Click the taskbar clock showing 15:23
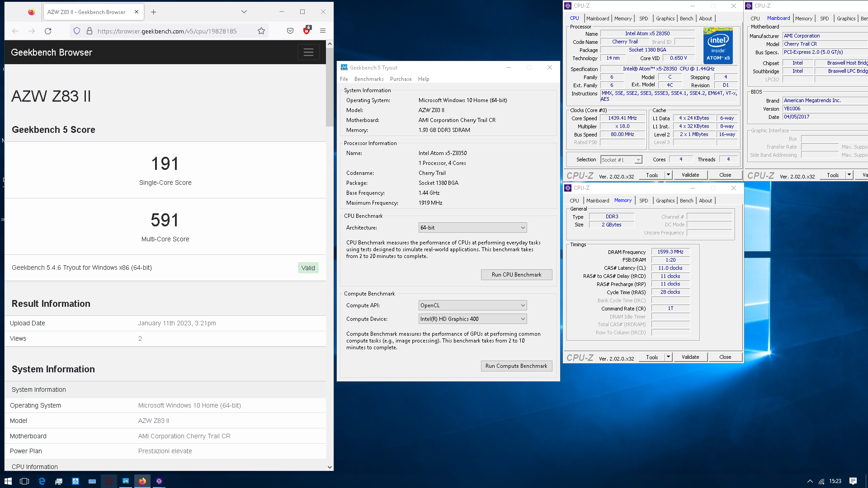 pos(835,481)
